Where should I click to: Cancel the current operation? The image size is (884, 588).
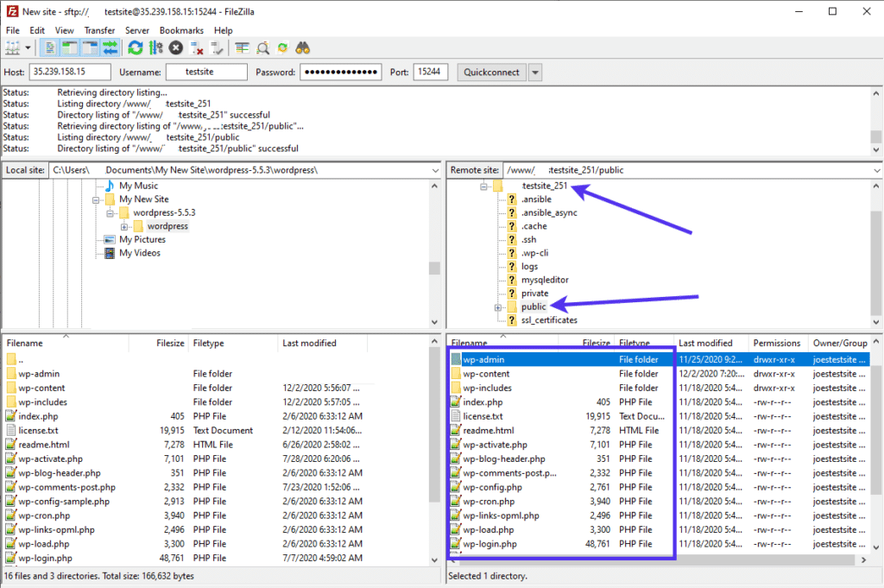tap(176, 47)
